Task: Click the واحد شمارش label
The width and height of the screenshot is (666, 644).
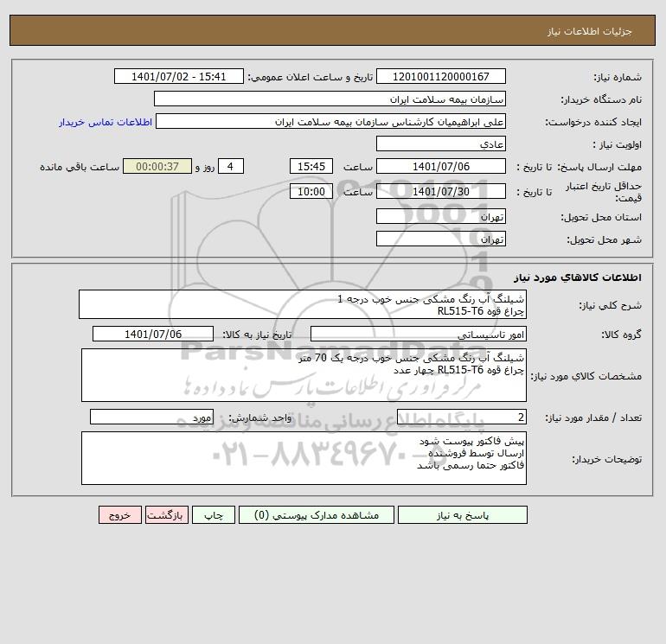Action: point(260,418)
